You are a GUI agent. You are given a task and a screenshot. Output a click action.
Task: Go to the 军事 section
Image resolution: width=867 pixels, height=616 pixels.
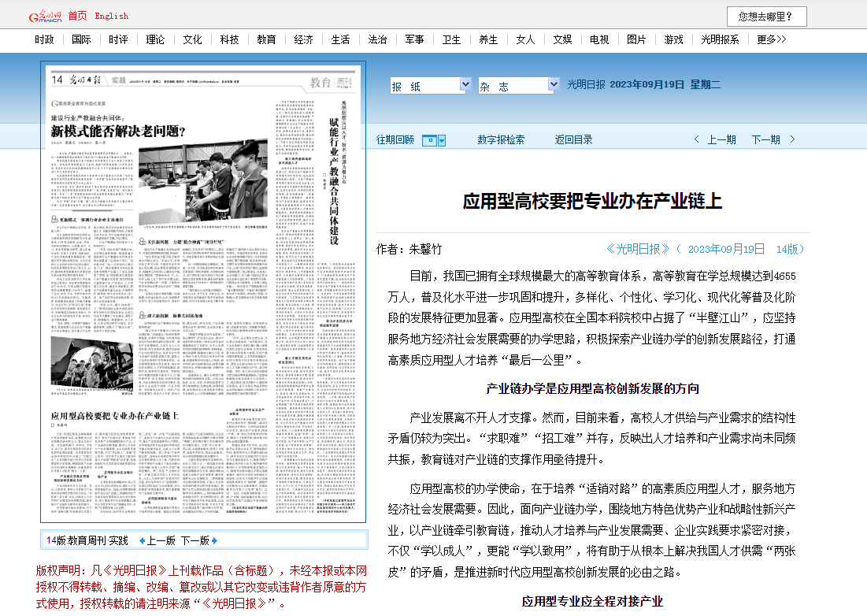[415, 39]
